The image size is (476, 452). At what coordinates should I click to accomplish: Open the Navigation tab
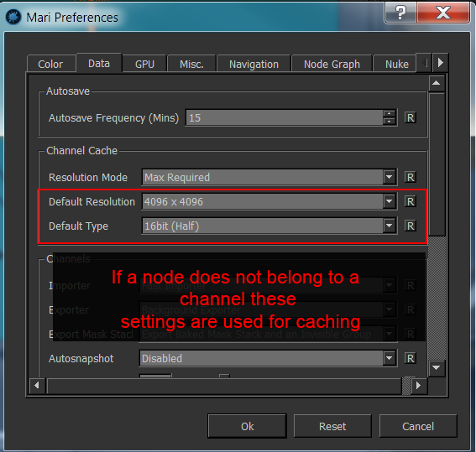click(x=254, y=64)
